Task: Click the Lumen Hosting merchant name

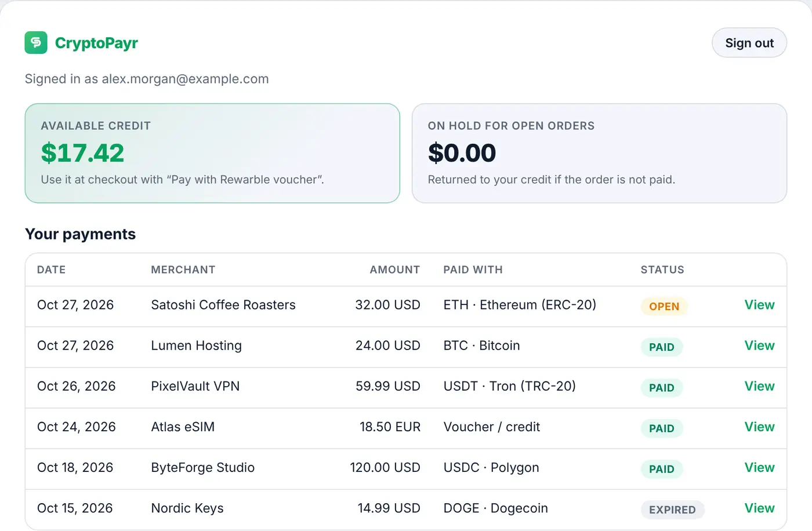Action: click(196, 345)
